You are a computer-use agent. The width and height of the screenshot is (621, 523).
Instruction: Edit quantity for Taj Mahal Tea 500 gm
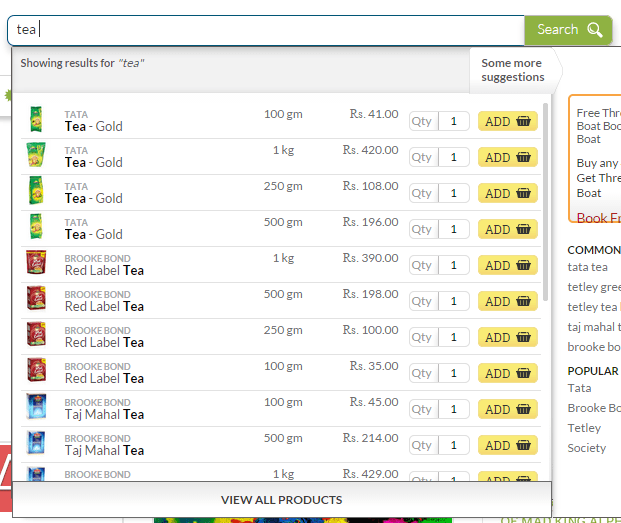[x=454, y=445]
